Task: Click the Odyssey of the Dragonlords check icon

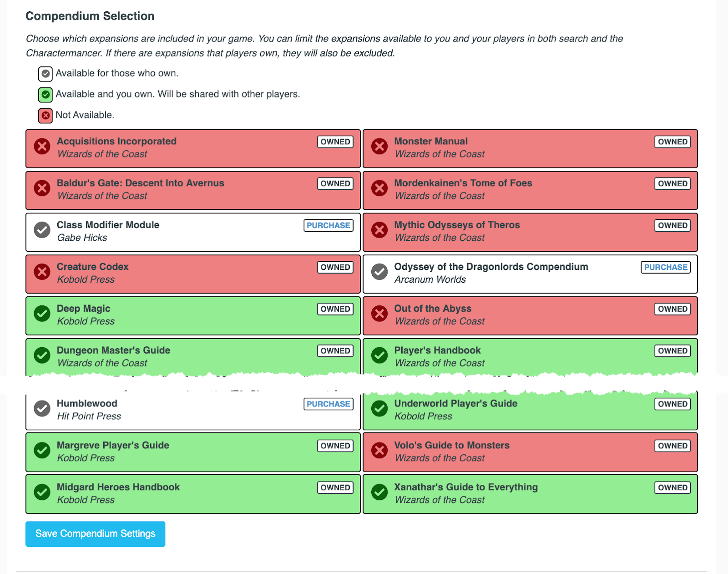Action: tap(379, 272)
